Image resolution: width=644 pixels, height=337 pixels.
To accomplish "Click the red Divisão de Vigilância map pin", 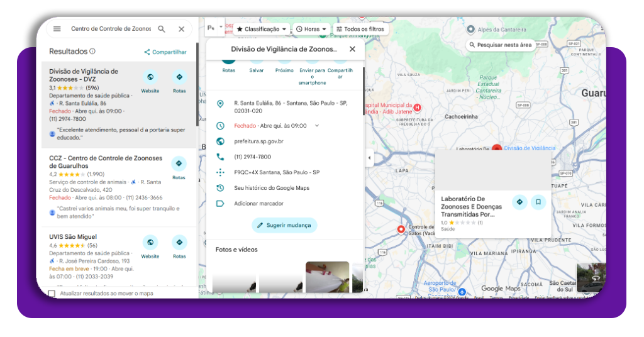I will click(497, 148).
